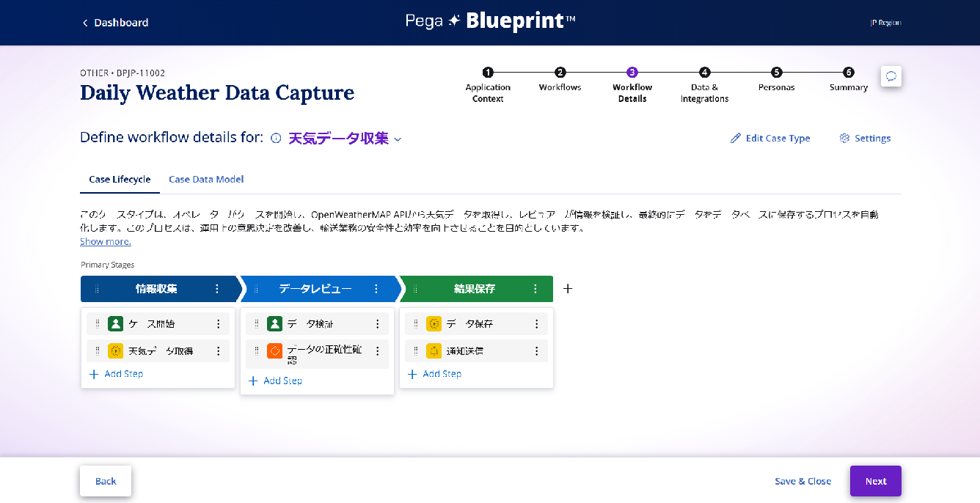Open options menu for ケース開始 step

(218, 323)
